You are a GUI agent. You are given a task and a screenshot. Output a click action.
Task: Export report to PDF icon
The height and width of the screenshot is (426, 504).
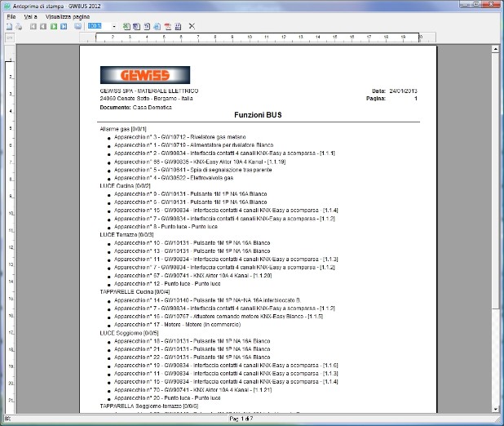pos(168,26)
